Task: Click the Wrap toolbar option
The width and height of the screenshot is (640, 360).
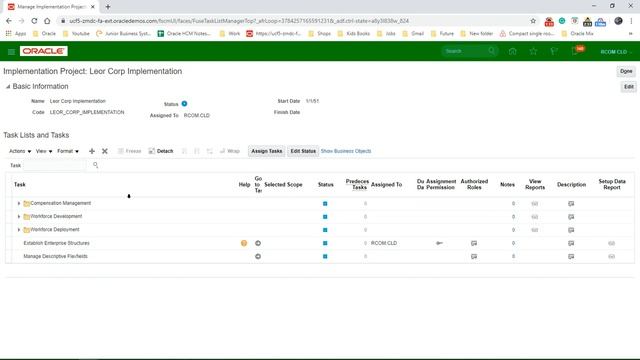Action: [x=230, y=151]
